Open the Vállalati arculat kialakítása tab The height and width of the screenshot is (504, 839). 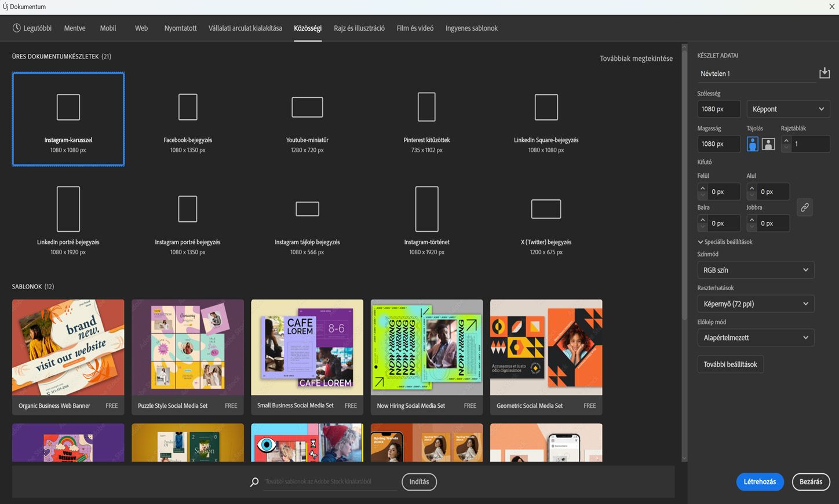click(x=245, y=28)
